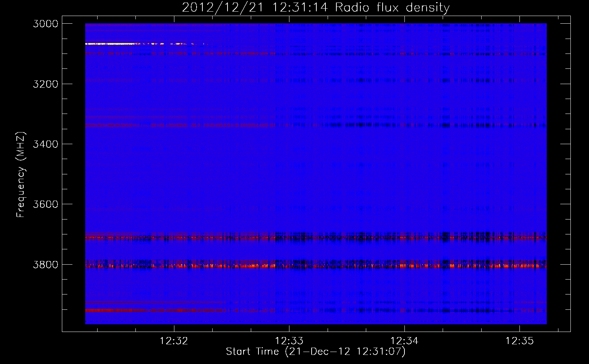Select the "3200" frequency axis label
Viewport: 589px width, 364px height.
(x=46, y=84)
